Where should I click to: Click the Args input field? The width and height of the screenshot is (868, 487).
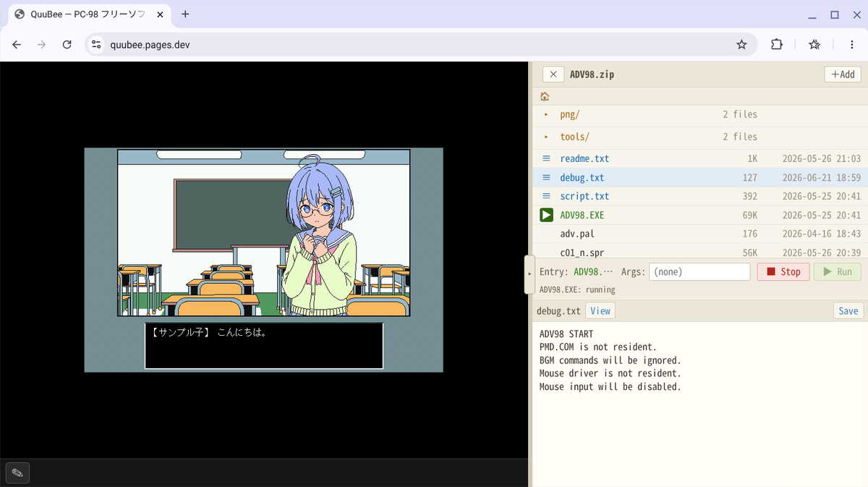click(x=699, y=272)
